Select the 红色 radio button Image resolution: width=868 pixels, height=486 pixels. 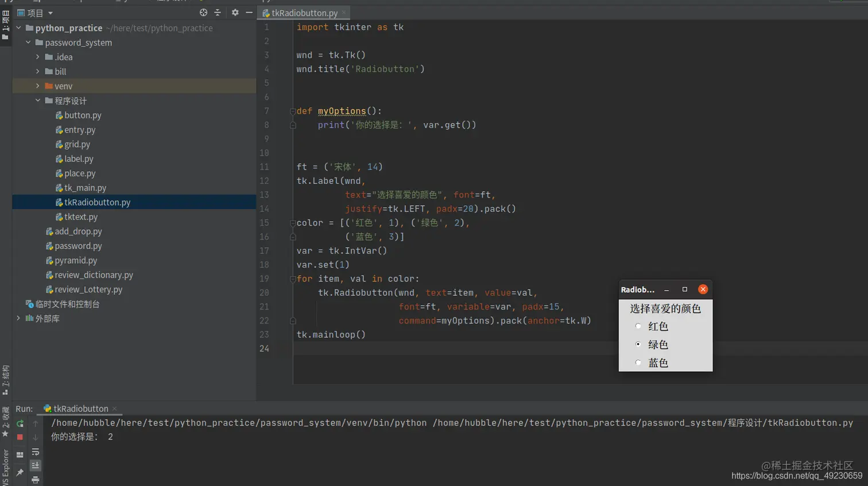(638, 326)
